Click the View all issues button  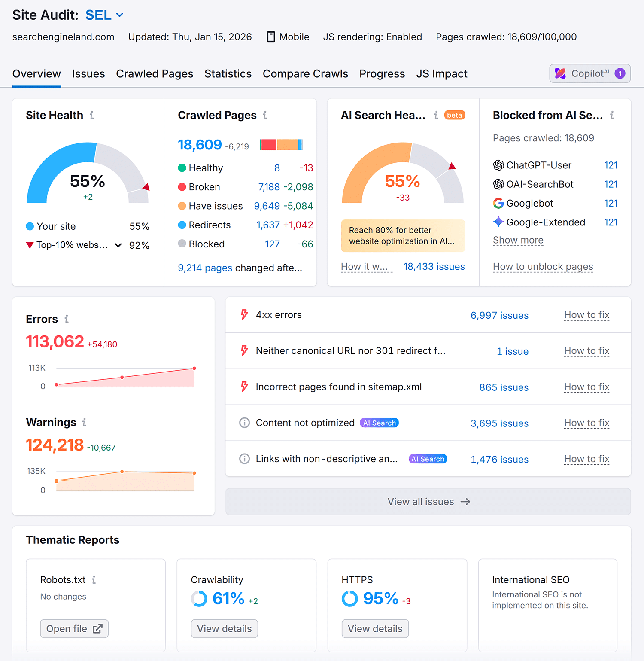coord(428,502)
